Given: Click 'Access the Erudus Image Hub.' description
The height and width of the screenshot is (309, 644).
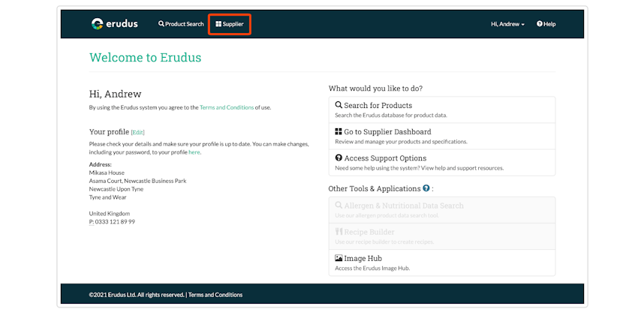Looking at the screenshot, I should [x=372, y=268].
